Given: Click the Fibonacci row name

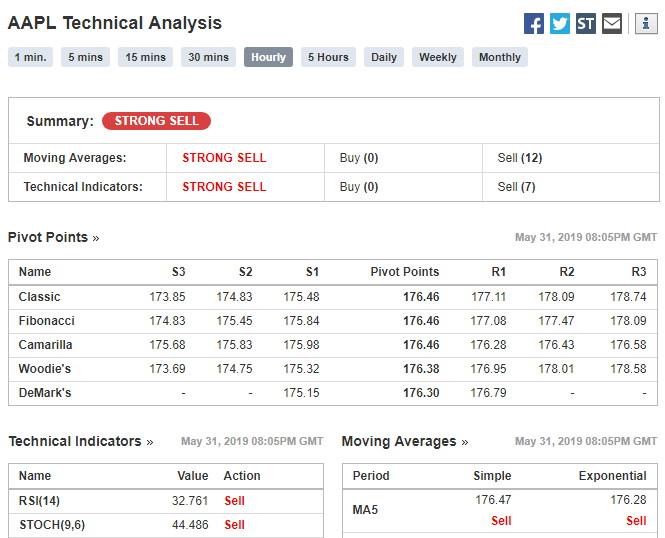Looking at the screenshot, I should 47,321.
